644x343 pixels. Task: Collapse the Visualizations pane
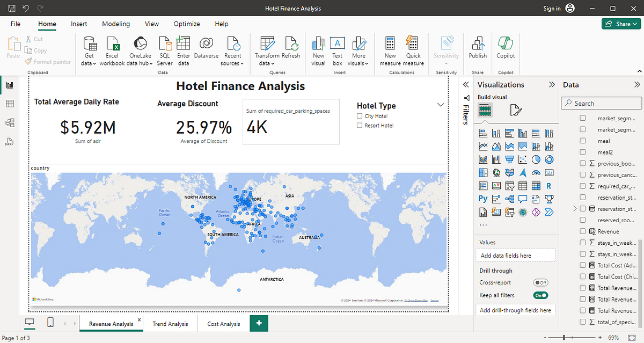pyautogui.click(x=551, y=85)
